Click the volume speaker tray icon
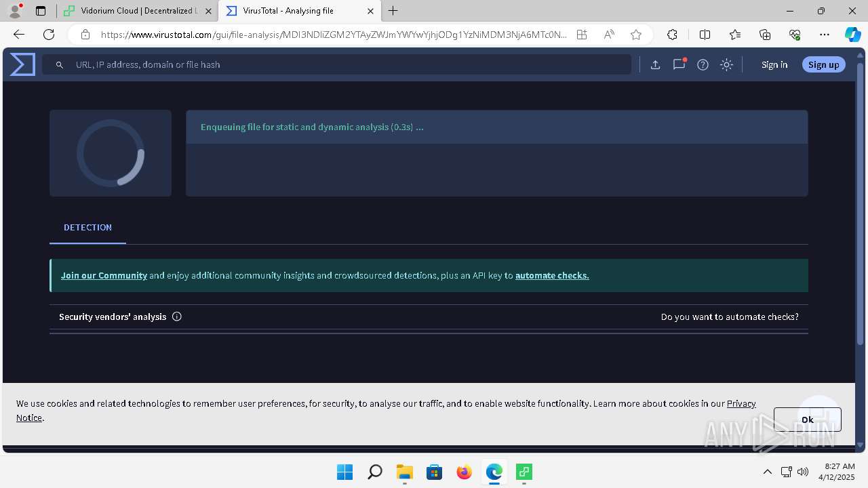Viewport: 868px width, 488px height. [x=803, y=472]
